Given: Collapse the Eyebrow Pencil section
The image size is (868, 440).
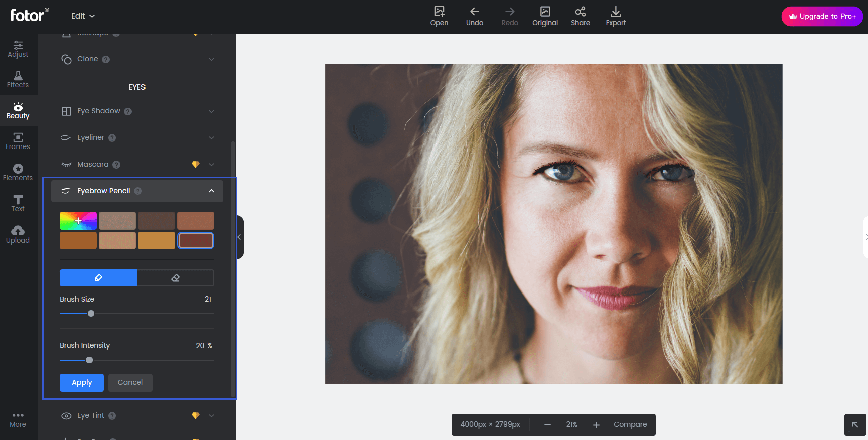Looking at the screenshot, I should (x=212, y=191).
